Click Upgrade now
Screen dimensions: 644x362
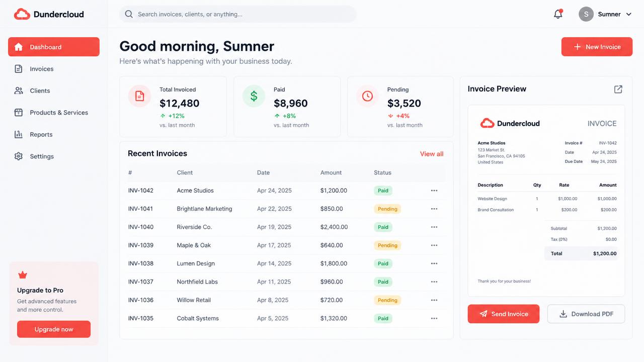click(x=54, y=329)
